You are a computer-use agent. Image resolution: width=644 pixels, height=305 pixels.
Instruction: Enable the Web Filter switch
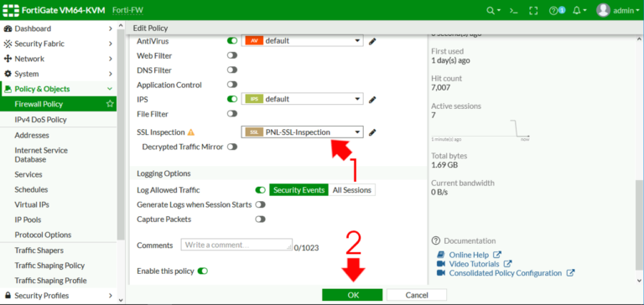[x=232, y=55]
